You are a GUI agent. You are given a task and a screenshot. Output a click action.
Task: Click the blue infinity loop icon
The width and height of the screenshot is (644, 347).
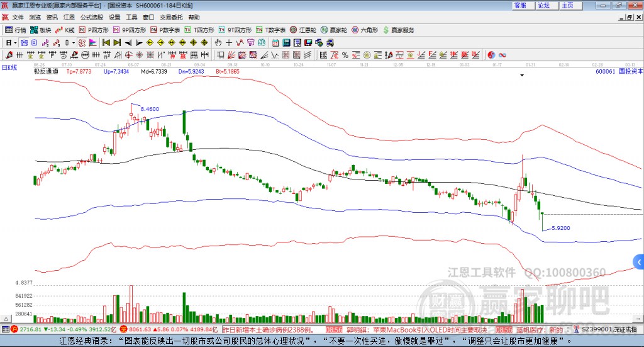pyautogui.click(x=502, y=55)
